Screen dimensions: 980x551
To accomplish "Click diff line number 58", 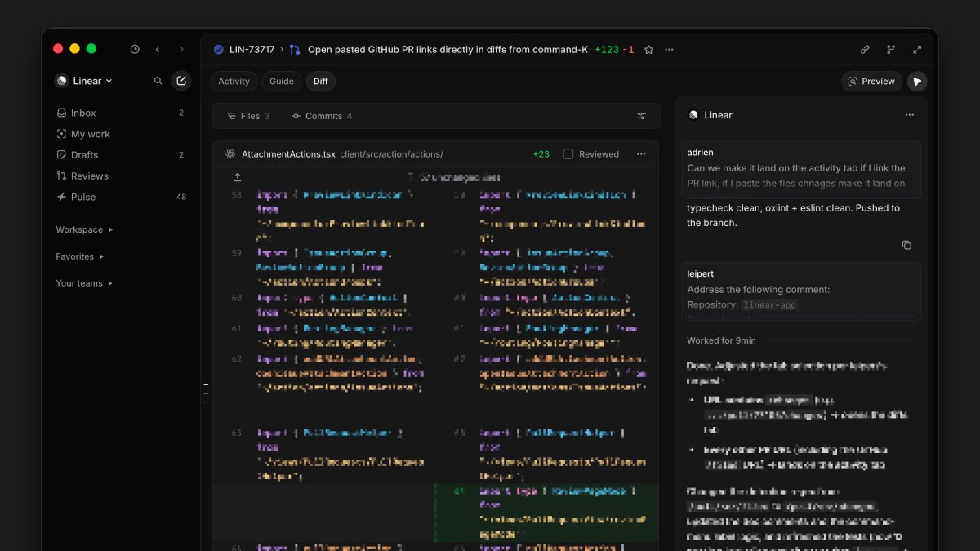I will tap(237, 196).
